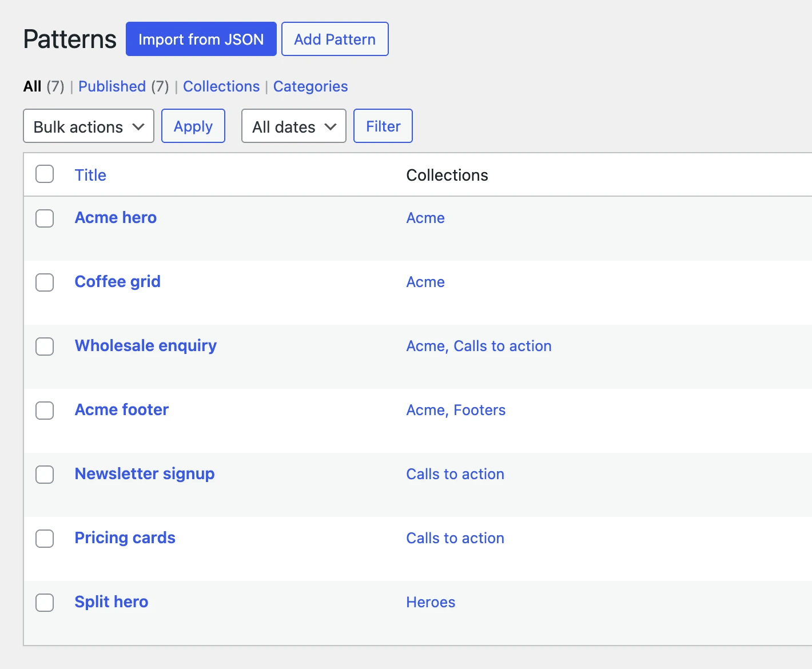Tick the checkbox for Split hero
The height and width of the screenshot is (669, 812).
45,603
